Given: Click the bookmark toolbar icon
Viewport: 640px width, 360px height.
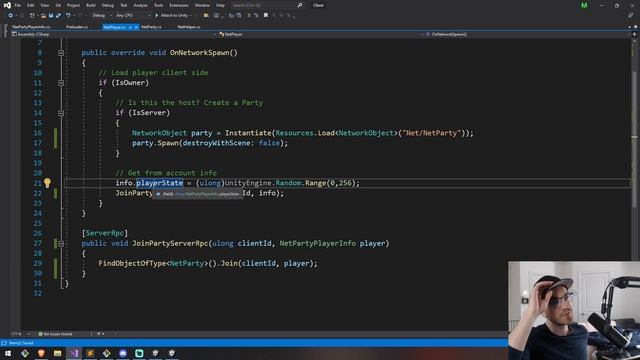Looking at the screenshot, I should [x=266, y=16].
